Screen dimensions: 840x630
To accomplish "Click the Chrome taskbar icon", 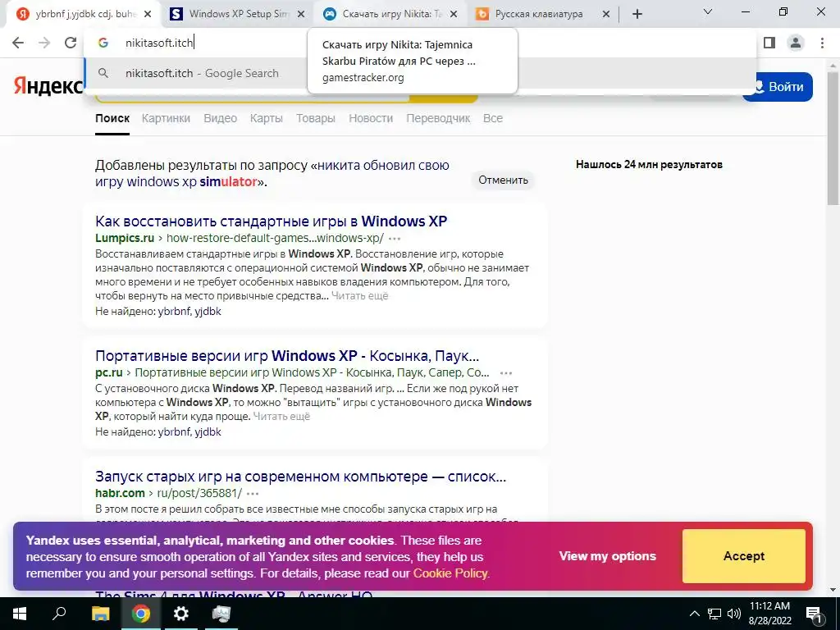I will point(140,614).
